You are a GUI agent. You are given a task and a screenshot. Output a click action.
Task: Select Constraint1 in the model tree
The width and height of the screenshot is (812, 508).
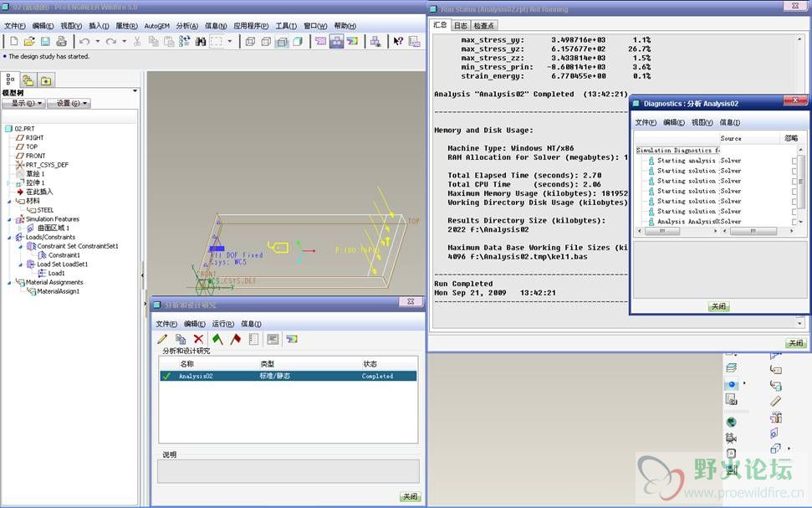click(59, 255)
